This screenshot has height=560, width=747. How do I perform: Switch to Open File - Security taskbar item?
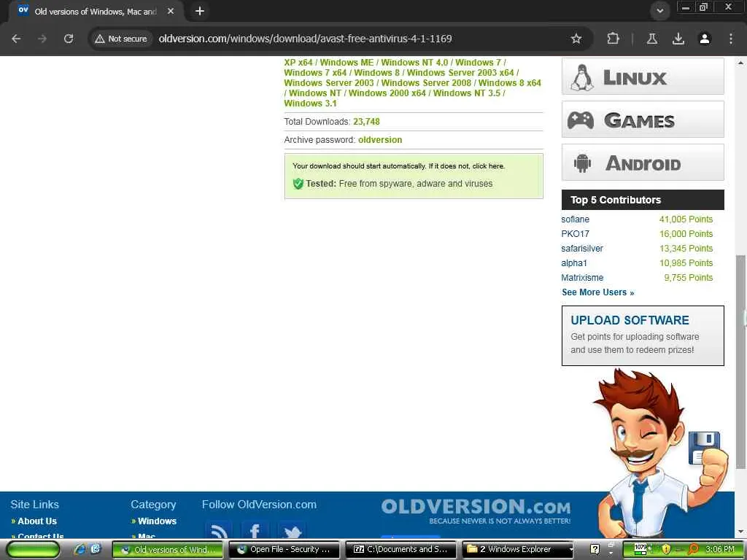[x=285, y=550]
